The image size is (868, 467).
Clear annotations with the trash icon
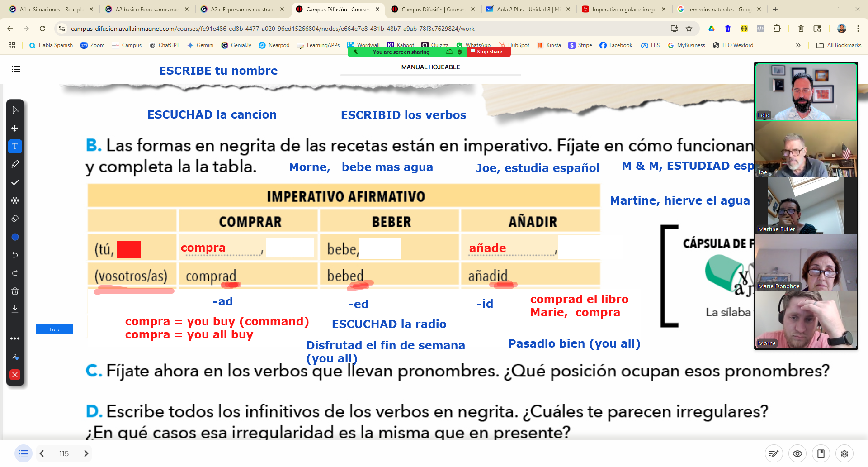(x=15, y=291)
